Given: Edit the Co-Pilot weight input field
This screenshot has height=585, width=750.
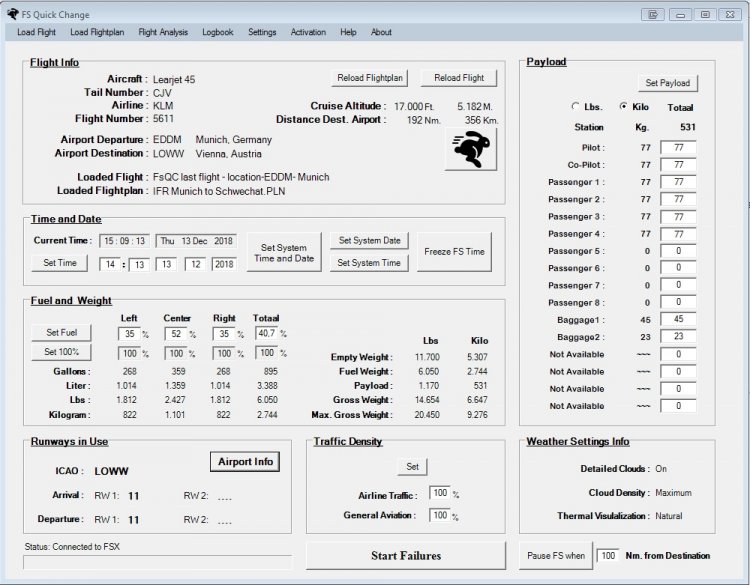Looking at the screenshot, I should pyautogui.click(x=678, y=165).
